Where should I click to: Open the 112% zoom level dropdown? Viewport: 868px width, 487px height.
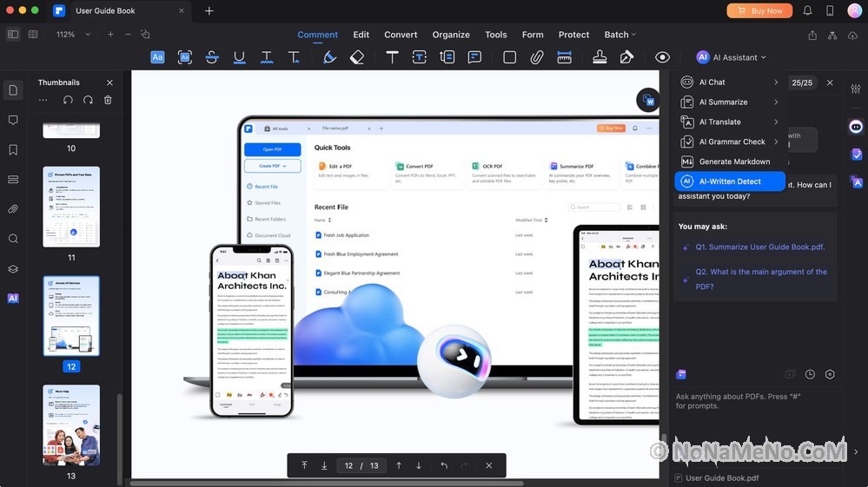(x=71, y=34)
